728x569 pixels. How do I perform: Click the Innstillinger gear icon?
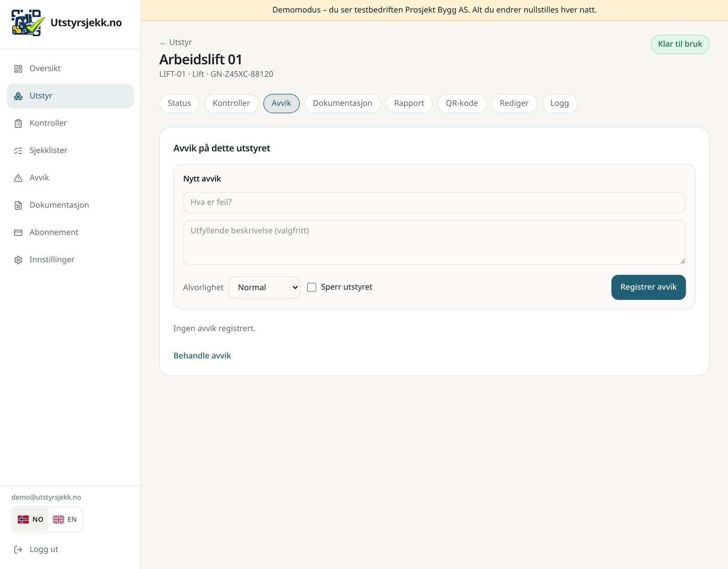[18, 260]
